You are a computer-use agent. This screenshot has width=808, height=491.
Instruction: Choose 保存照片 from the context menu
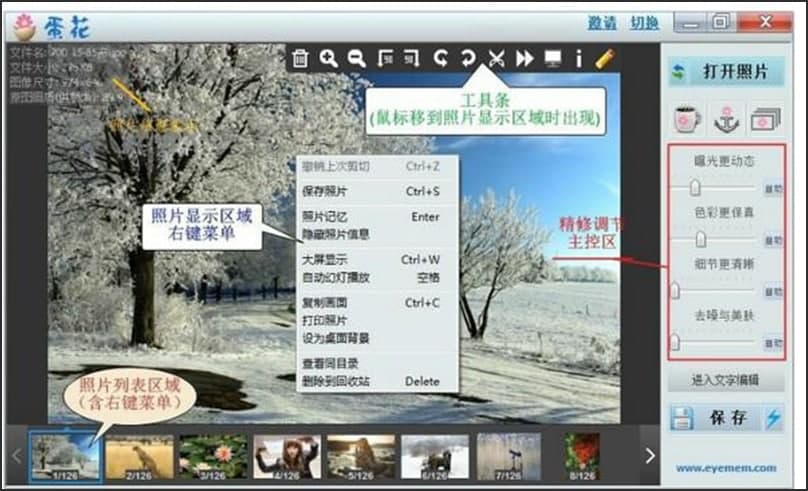(371, 192)
